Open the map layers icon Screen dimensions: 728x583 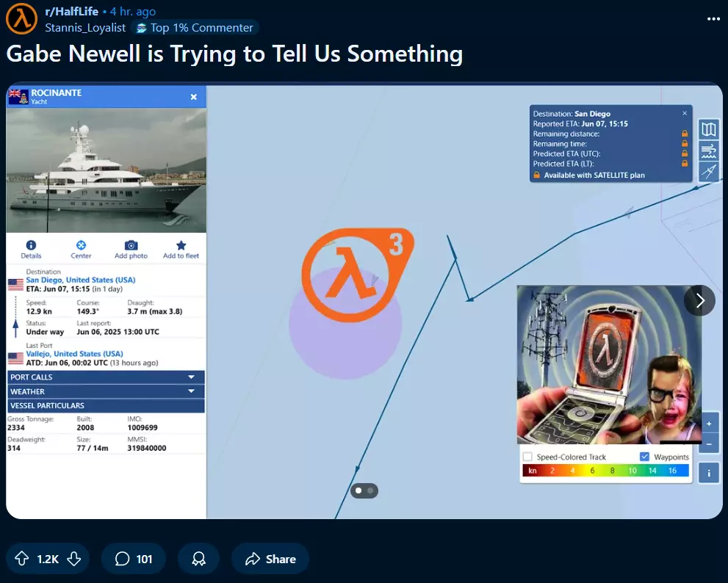(x=708, y=129)
